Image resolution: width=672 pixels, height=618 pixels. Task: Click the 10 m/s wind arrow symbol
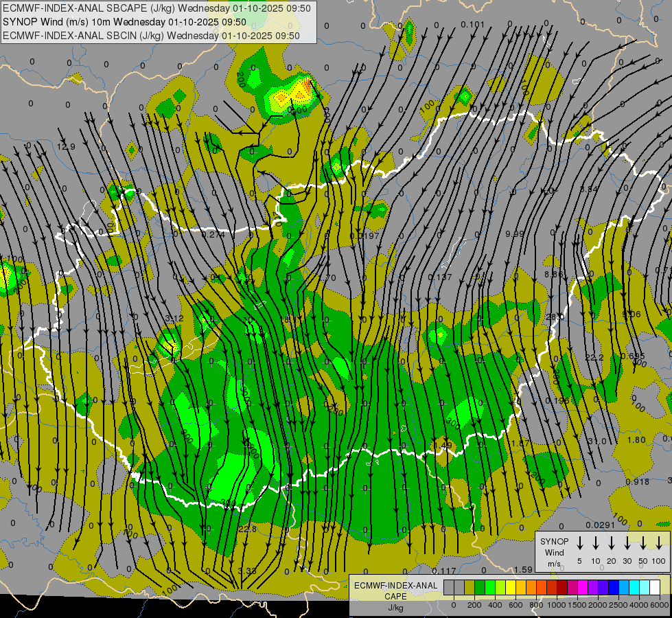(595, 542)
